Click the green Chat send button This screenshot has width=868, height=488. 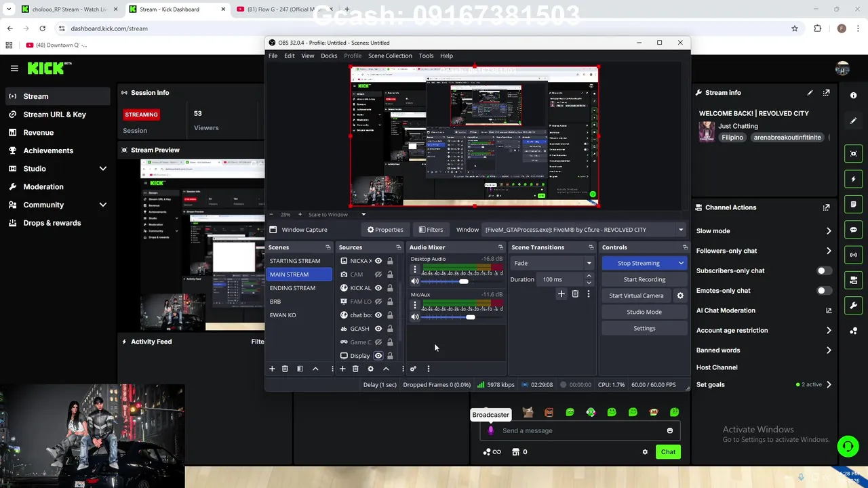click(x=668, y=452)
